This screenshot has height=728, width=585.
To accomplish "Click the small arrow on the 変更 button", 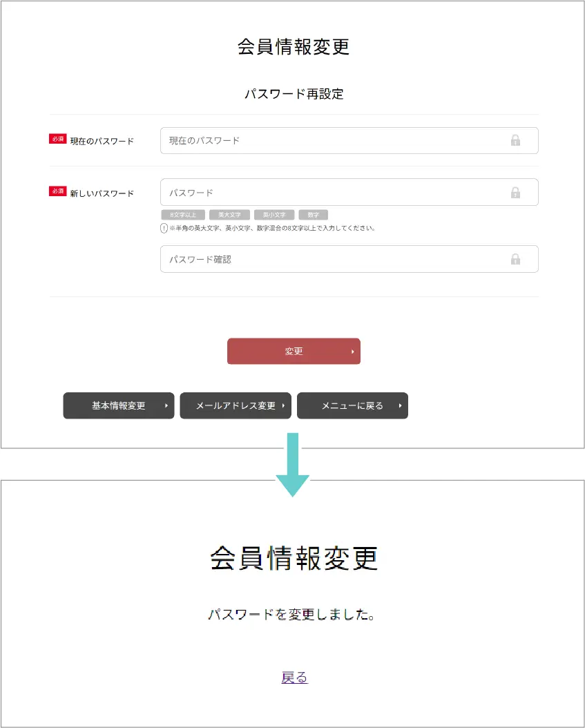I will 352,352.
